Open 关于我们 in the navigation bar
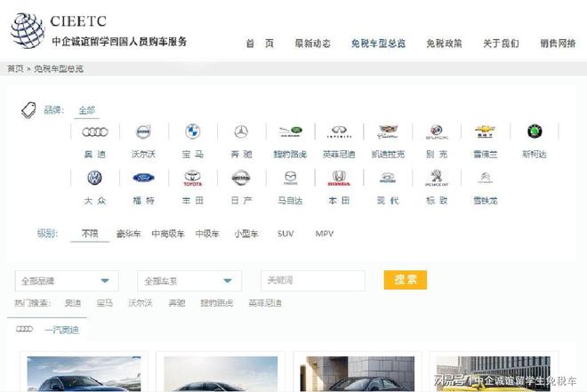Screen dimensions: 587x392 (501, 44)
